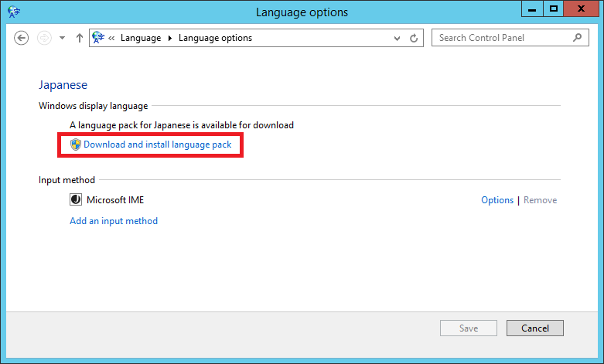Click Remove for Microsoft IME
Viewport: 604px width, 364px height.
pos(540,200)
